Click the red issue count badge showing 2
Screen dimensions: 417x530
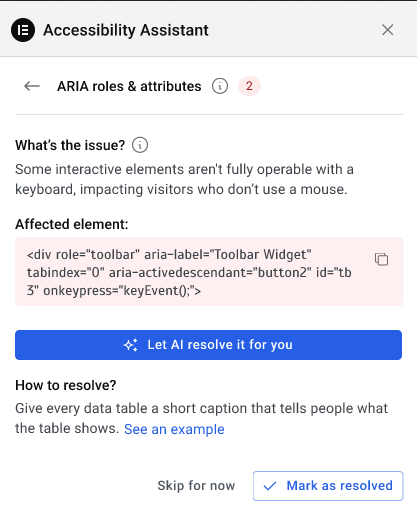[249, 86]
